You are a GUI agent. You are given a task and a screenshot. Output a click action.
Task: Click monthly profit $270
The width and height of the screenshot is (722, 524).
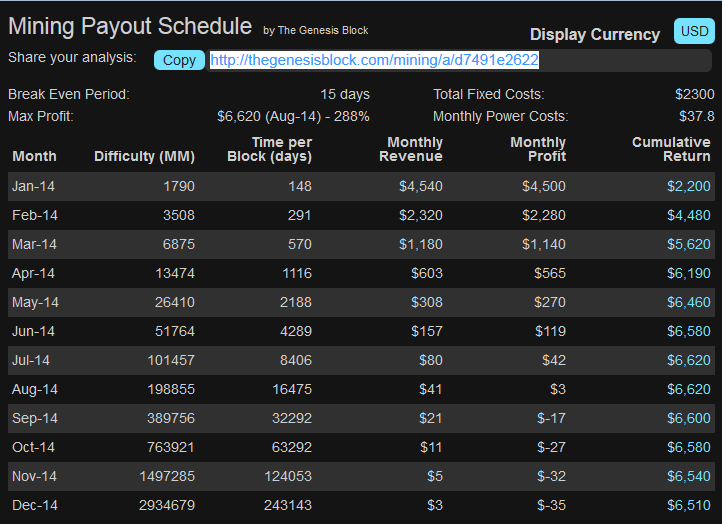click(550, 302)
